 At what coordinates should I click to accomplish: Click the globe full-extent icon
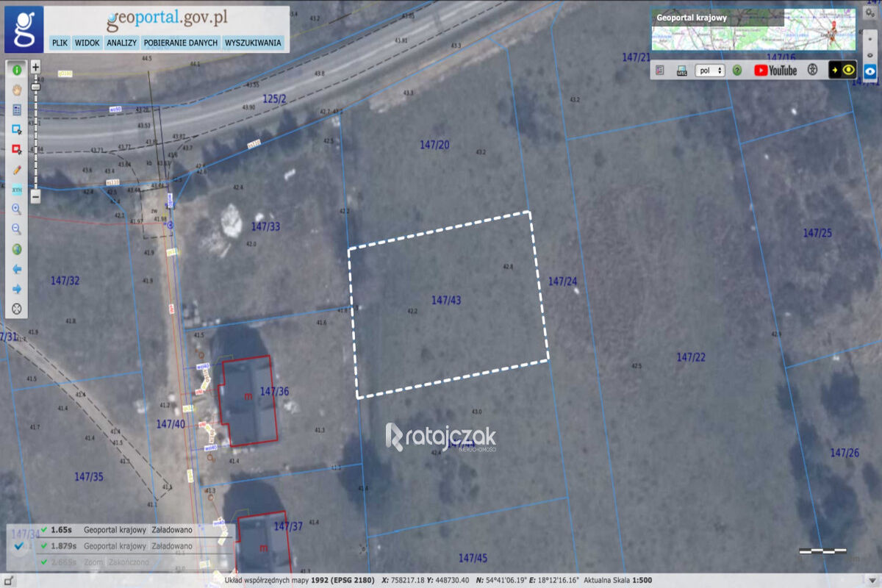click(x=16, y=248)
